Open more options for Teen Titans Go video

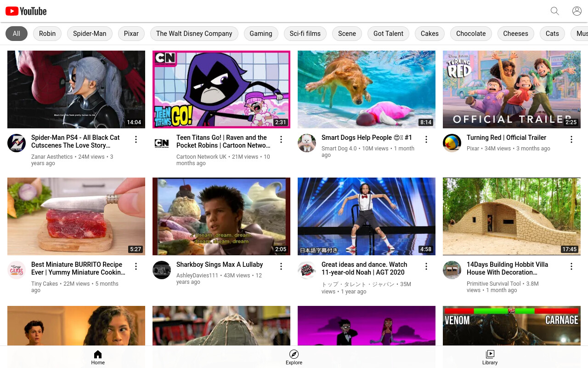[281, 139]
